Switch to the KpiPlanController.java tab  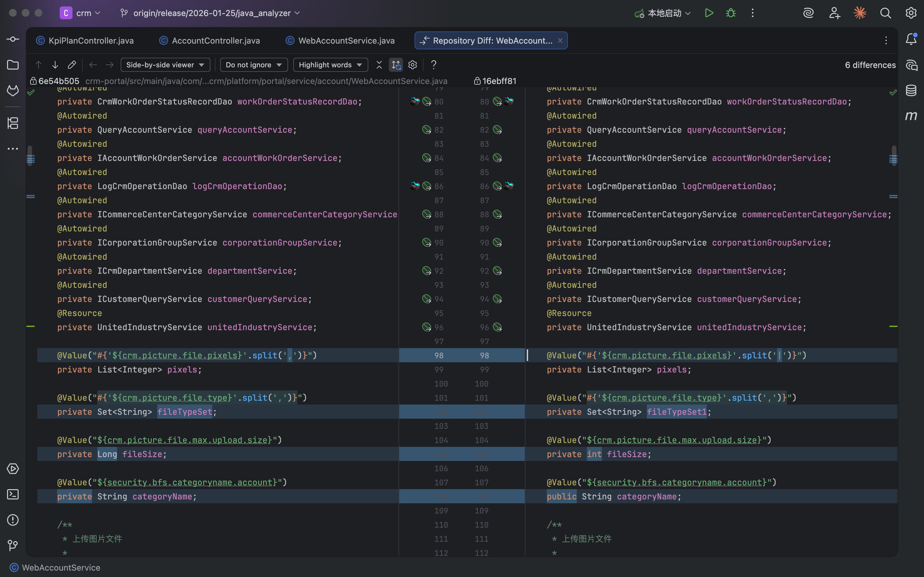[x=91, y=40]
